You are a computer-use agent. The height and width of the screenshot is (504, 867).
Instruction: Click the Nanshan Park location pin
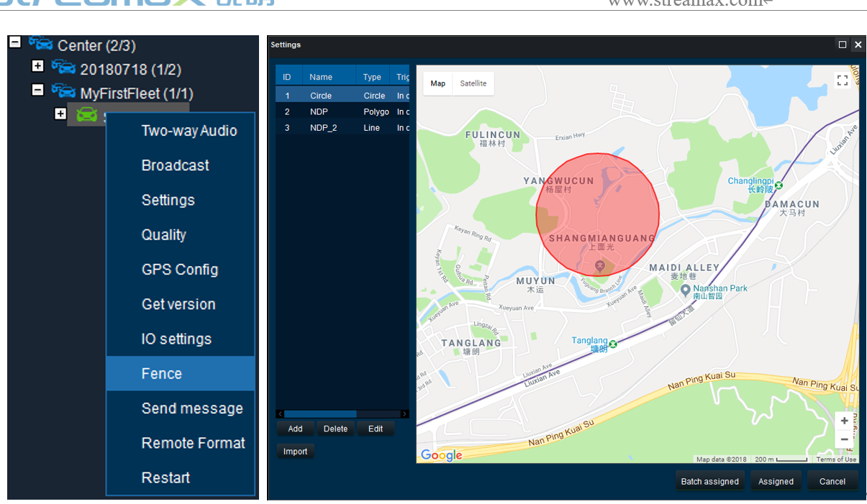point(686,290)
